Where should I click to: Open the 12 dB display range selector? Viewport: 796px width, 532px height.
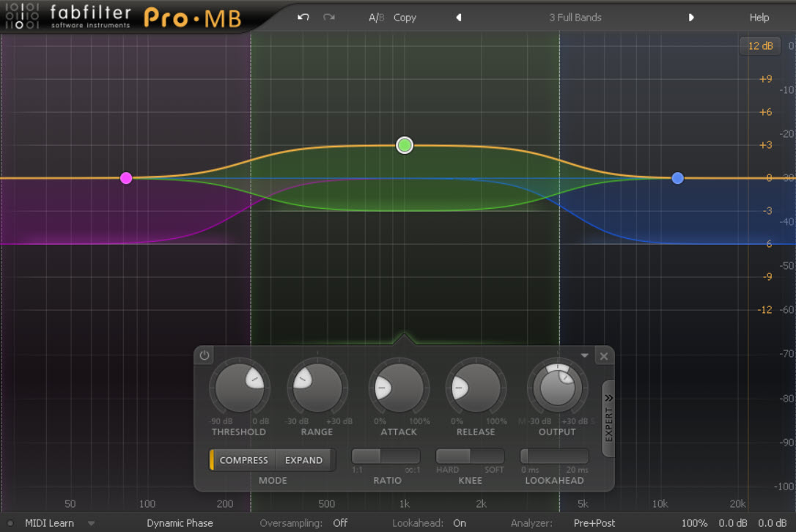760,45
